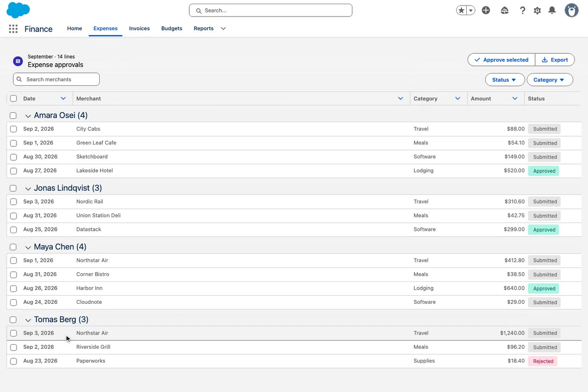This screenshot has width=588, height=392.
Task: Collapse the Tomas Berg group
Action: click(28, 320)
